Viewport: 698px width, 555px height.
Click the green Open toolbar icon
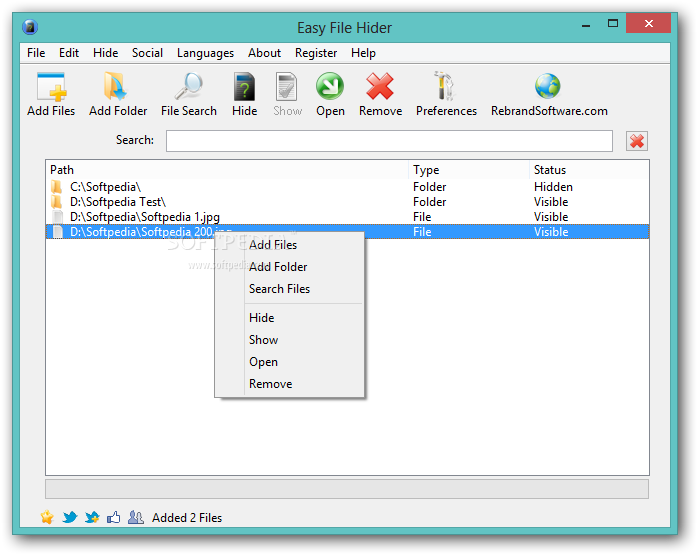coord(330,86)
